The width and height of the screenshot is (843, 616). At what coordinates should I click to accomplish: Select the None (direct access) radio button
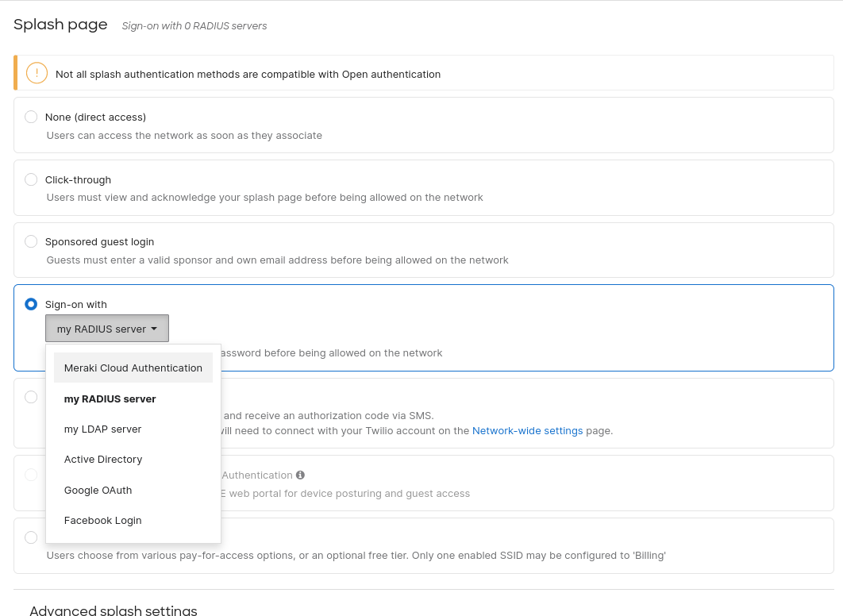(x=31, y=117)
